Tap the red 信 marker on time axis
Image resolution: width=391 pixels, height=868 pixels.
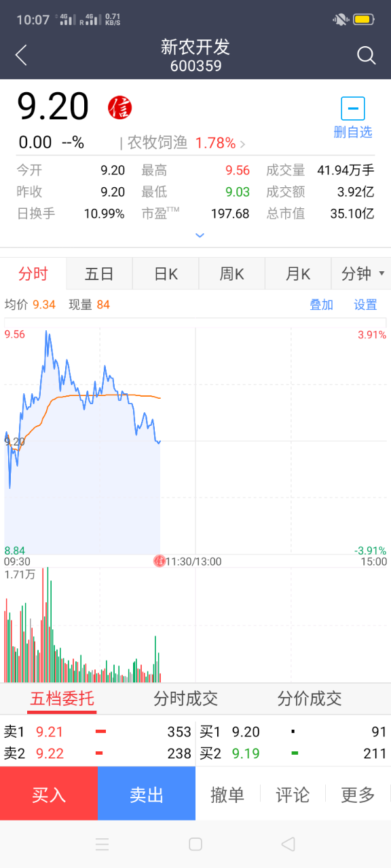(160, 561)
